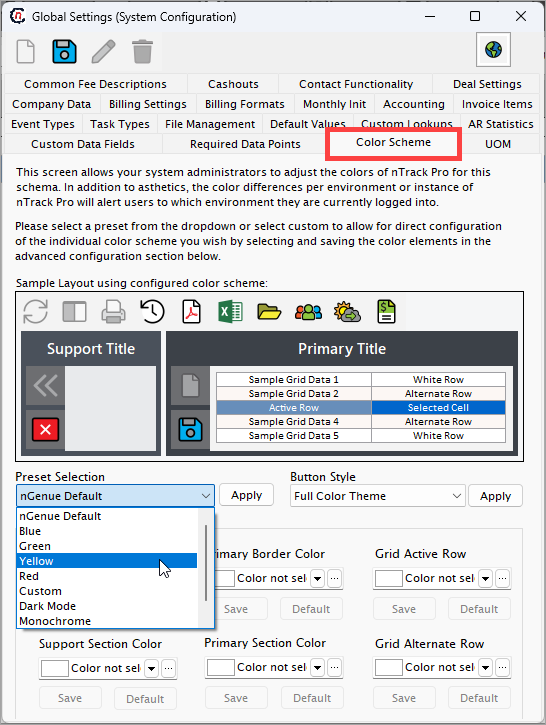
Task: Open the Deal Settings tab
Action: click(487, 84)
